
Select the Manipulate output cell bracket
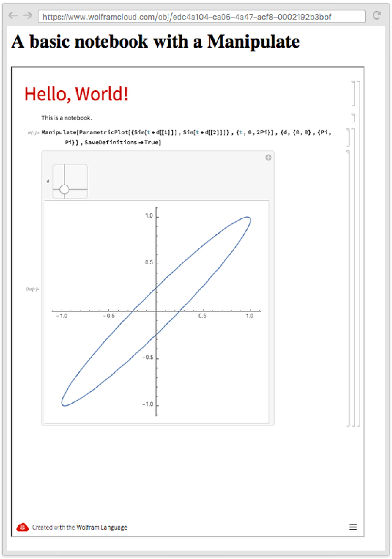pos(348,288)
